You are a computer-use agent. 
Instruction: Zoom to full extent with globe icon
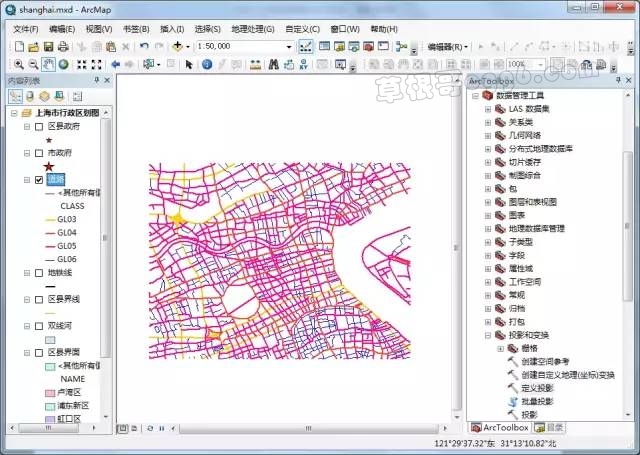(63, 64)
